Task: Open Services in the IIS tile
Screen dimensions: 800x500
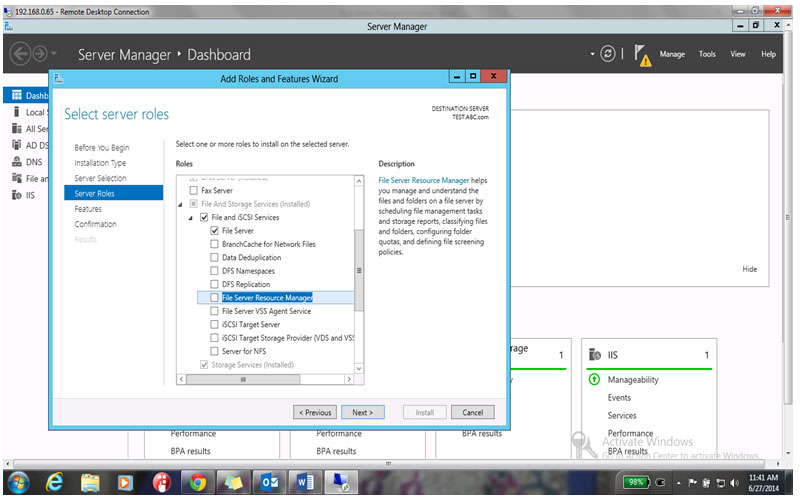Action: pyautogui.click(x=622, y=415)
